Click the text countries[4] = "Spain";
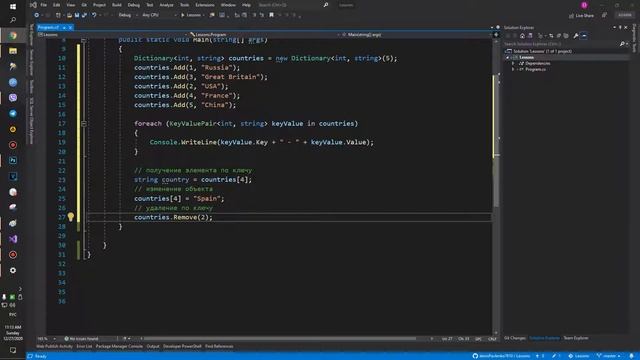 179,198
